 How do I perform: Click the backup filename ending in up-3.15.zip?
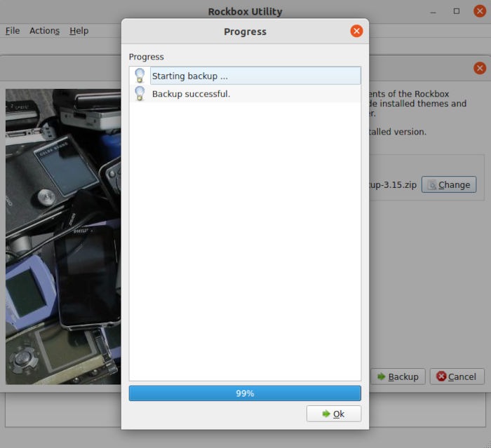pyautogui.click(x=393, y=184)
